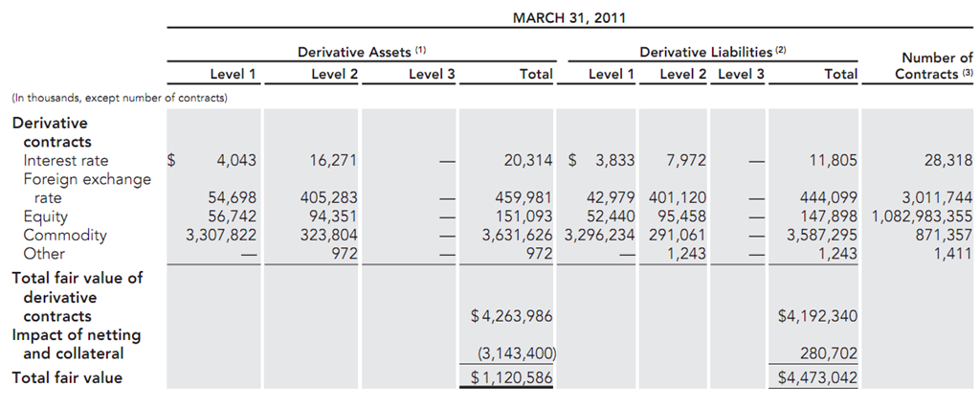Select the Commodity row label
This screenshot has width=980, height=409.
[x=65, y=236]
